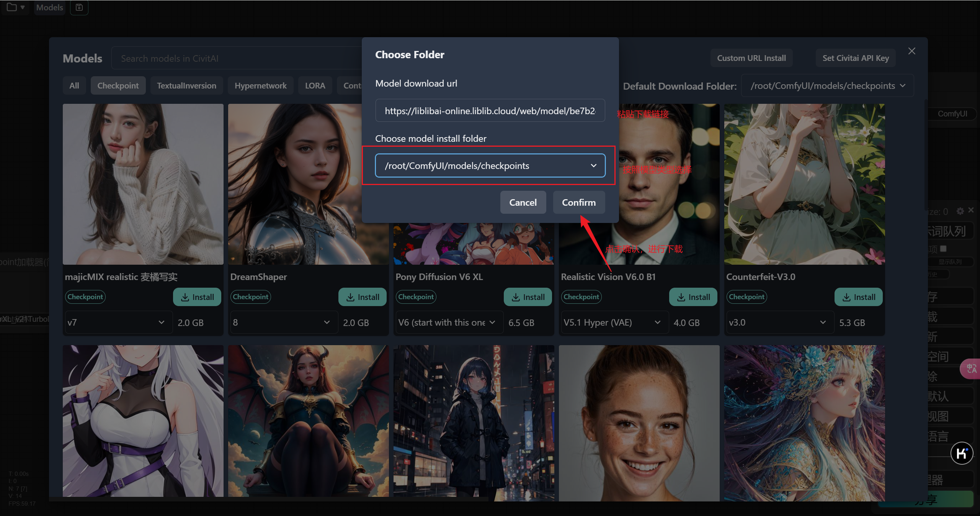Open the v7 version dropdown for majicMIX

(x=117, y=322)
